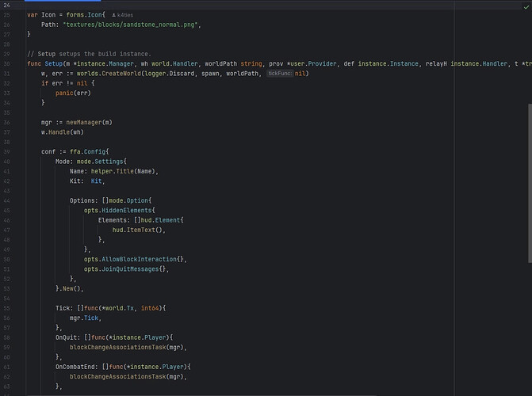Viewport: 532px width, 396px height.
Task: Click the OnCombatEnd field name
Action: (75, 367)
